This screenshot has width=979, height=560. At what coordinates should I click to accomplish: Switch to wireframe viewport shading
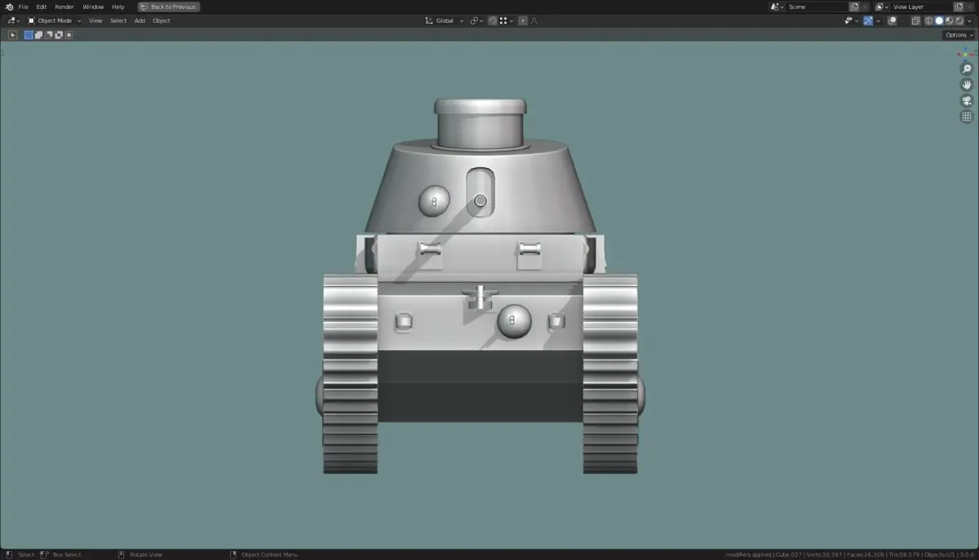pos(928,20)
